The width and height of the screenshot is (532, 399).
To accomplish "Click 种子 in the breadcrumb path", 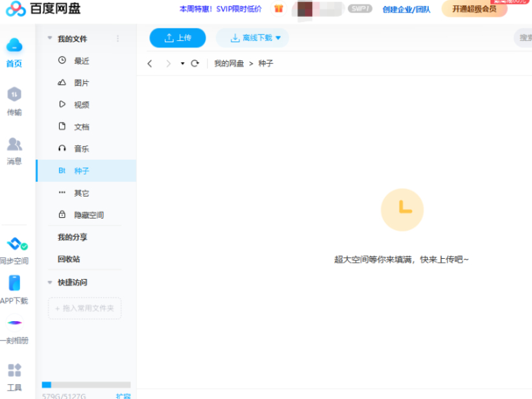I will [x=265, y=64].
